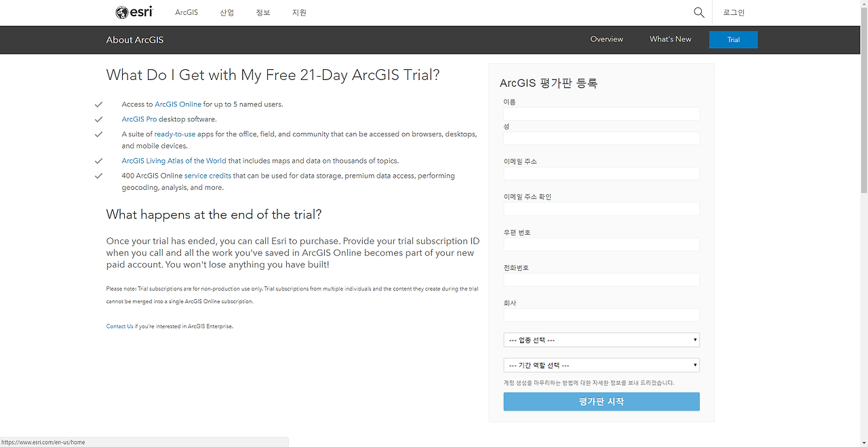
Task: Click the page vertical scrollbar
Action: tap(863, 102)
